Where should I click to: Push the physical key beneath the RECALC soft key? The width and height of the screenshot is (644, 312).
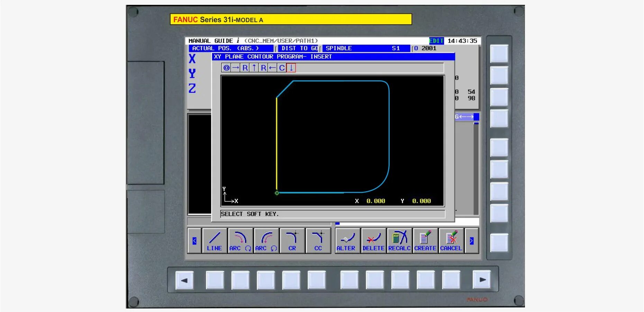click(x=400, y=280)
